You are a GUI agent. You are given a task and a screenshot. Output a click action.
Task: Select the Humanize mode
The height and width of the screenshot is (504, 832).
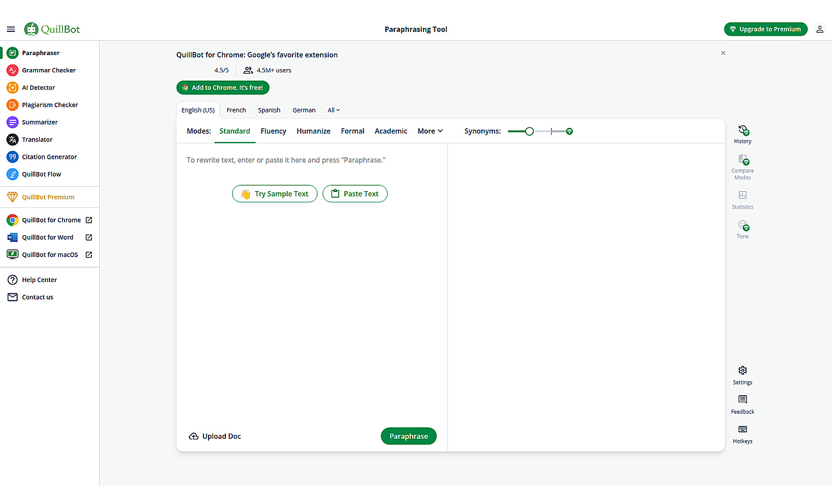[x=314, y=131]
